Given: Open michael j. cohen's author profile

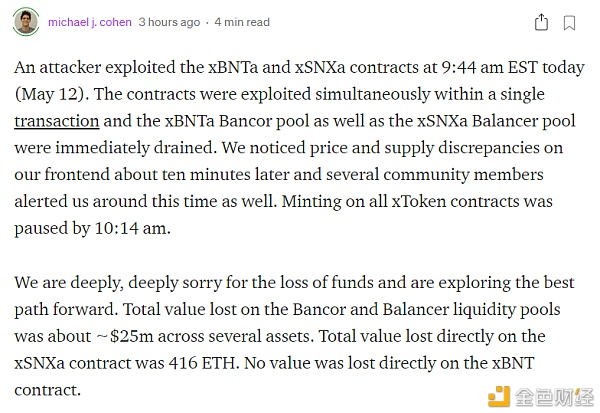Looking at the screenshot, I should click(x=90, y=22).
